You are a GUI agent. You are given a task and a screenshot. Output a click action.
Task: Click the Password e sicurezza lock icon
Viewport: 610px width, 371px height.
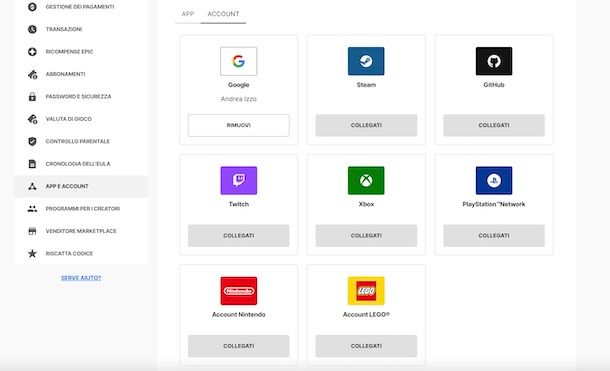[x=32, y=96]
